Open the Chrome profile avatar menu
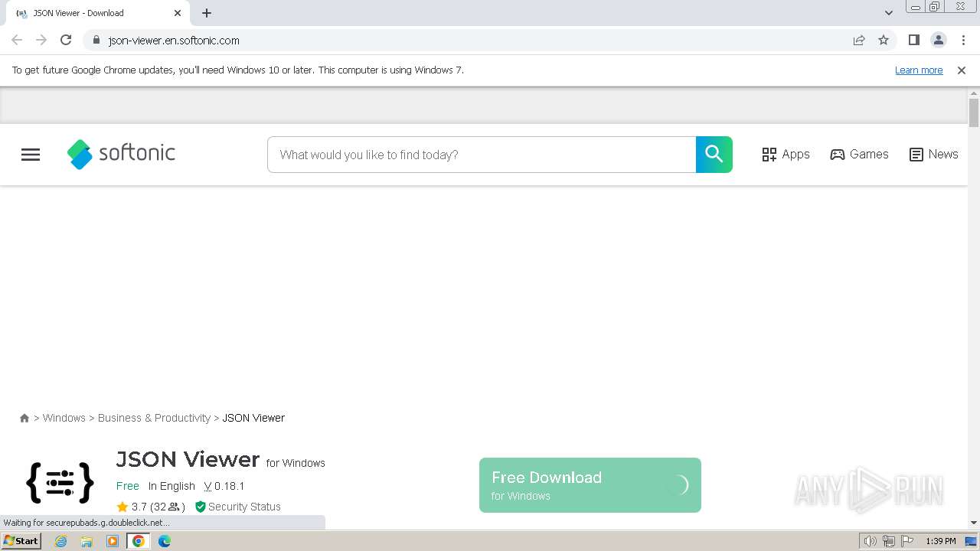 pyautogui.click(x=939, y=40)
